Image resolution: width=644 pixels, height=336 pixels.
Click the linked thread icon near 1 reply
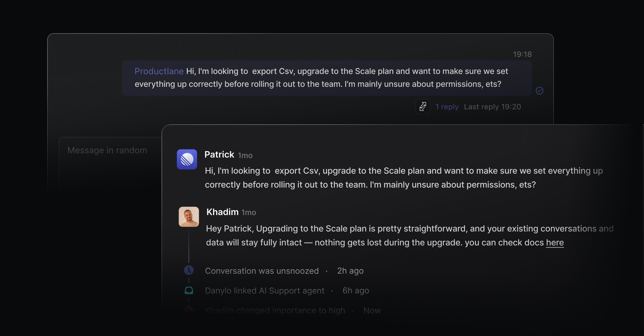423,106
